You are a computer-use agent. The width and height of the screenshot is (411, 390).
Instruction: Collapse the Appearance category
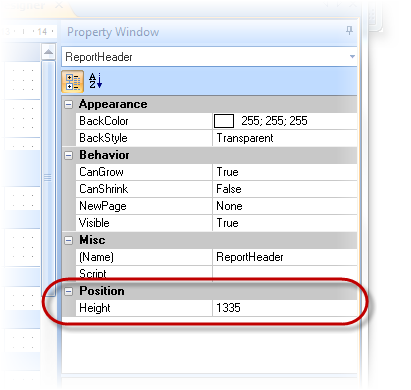tap(69, 105)
